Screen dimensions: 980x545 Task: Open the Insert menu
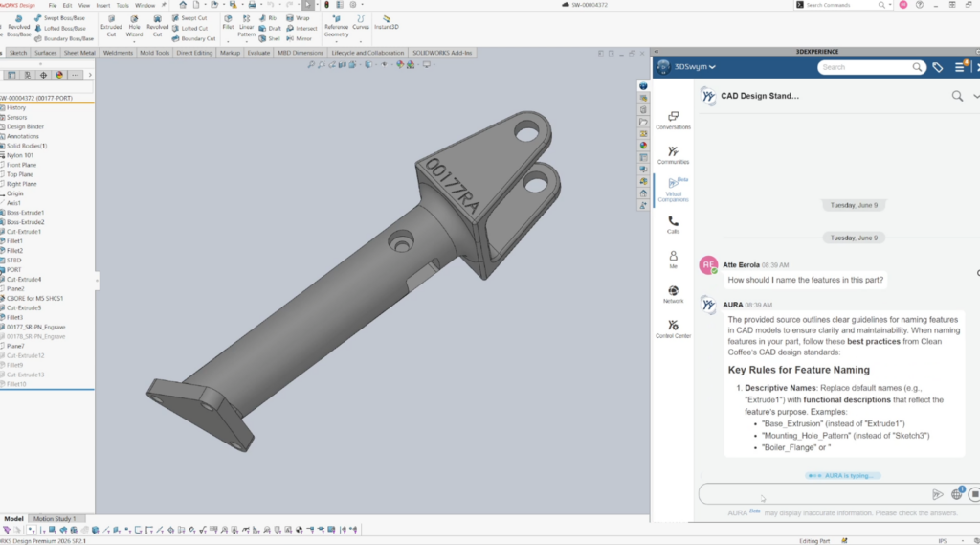[x=103, y=5]
